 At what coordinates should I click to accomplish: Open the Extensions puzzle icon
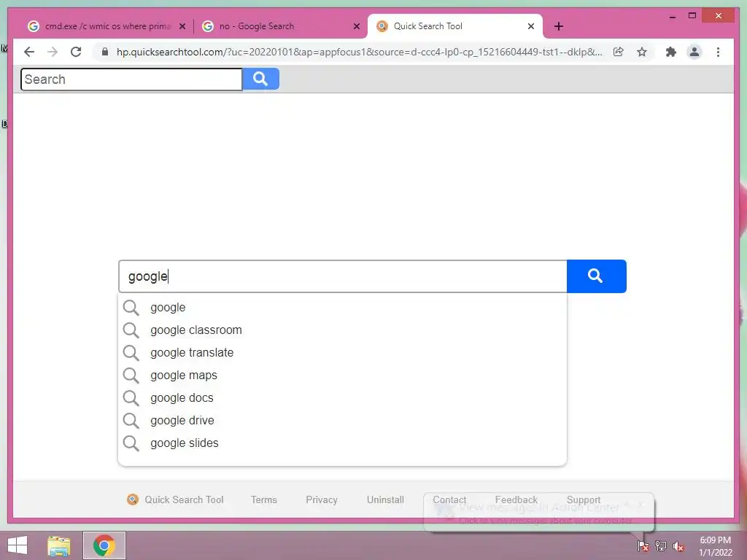tap(671, 52)
